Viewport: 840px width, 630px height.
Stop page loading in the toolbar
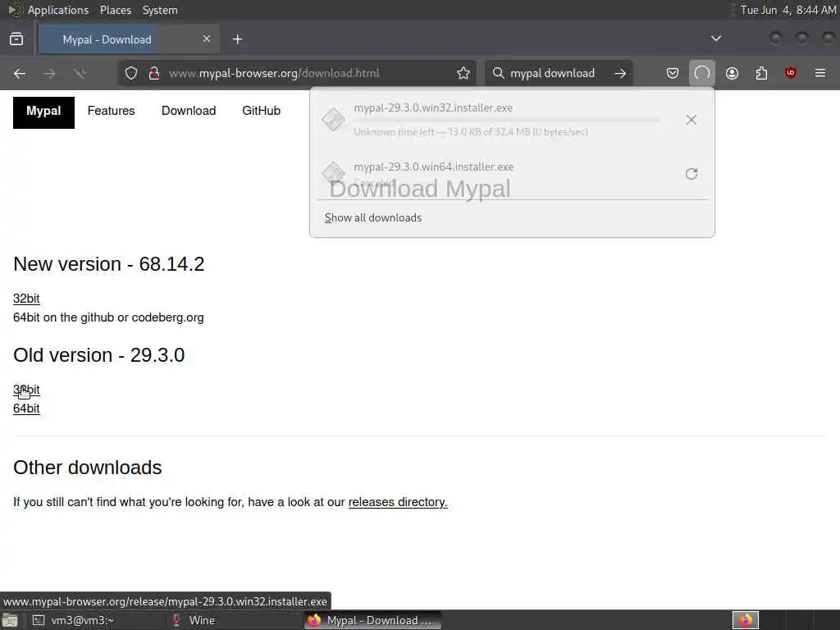[x=80, y=73]
